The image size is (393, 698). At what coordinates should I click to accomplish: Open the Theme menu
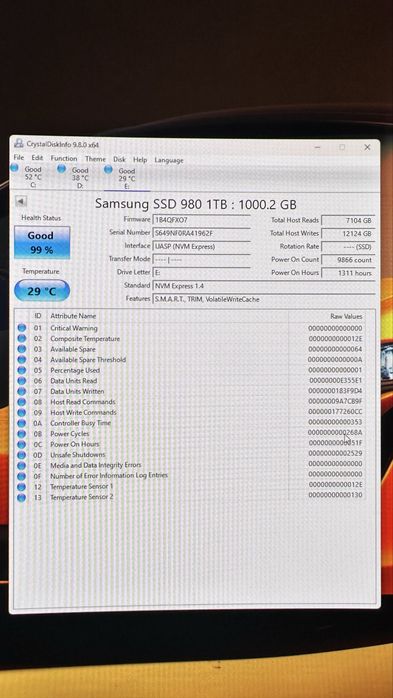point(95,159)
